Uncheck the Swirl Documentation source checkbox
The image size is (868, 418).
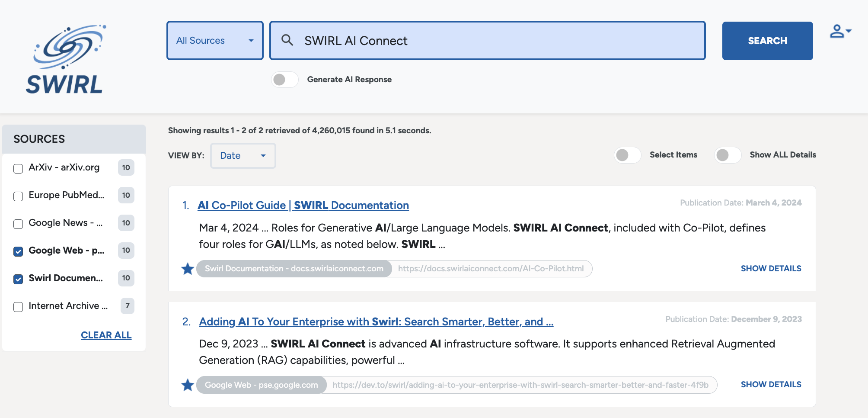tap(18, 279)
